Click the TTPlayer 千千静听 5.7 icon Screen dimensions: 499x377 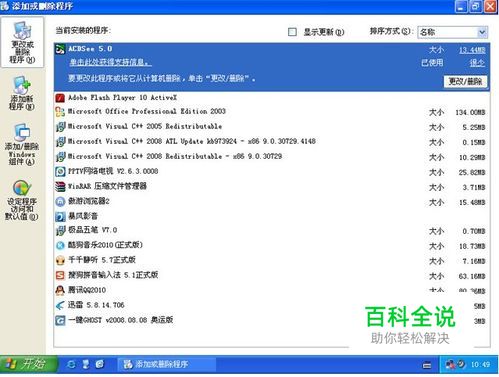point(60,260)
